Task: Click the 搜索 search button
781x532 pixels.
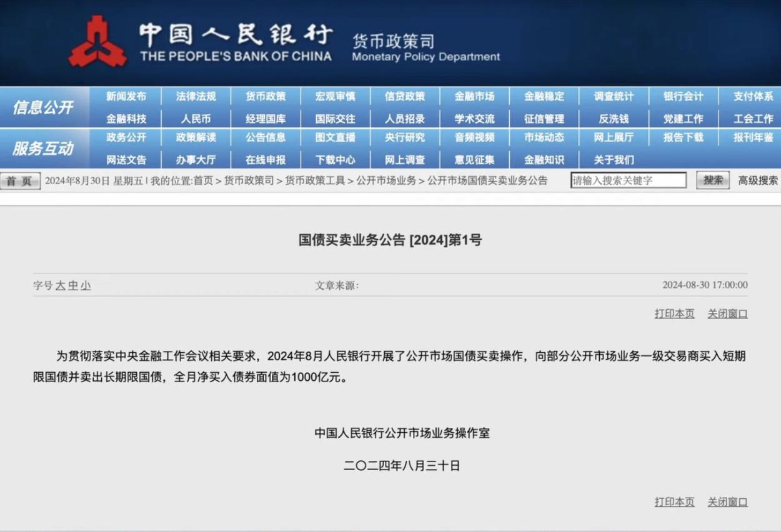Action: click(x=713, y=180)
